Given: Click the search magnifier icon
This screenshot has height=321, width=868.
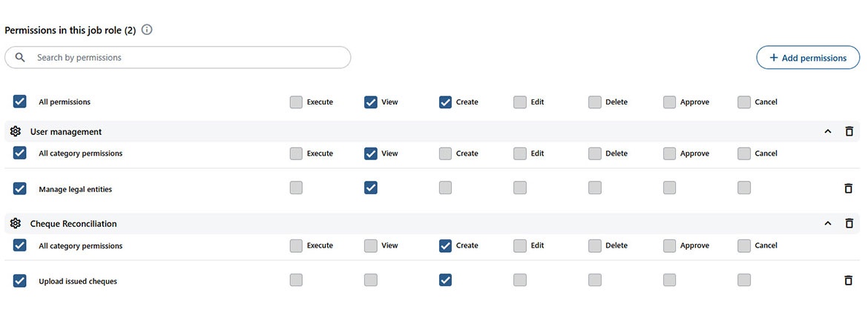Looking at the screenshot, I should pos(20,57).
